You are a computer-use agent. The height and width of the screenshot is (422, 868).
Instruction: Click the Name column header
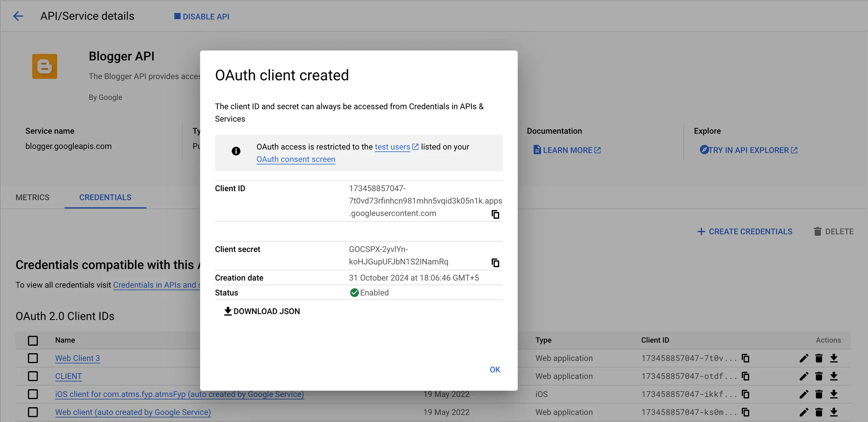click(x=65, y=340)
